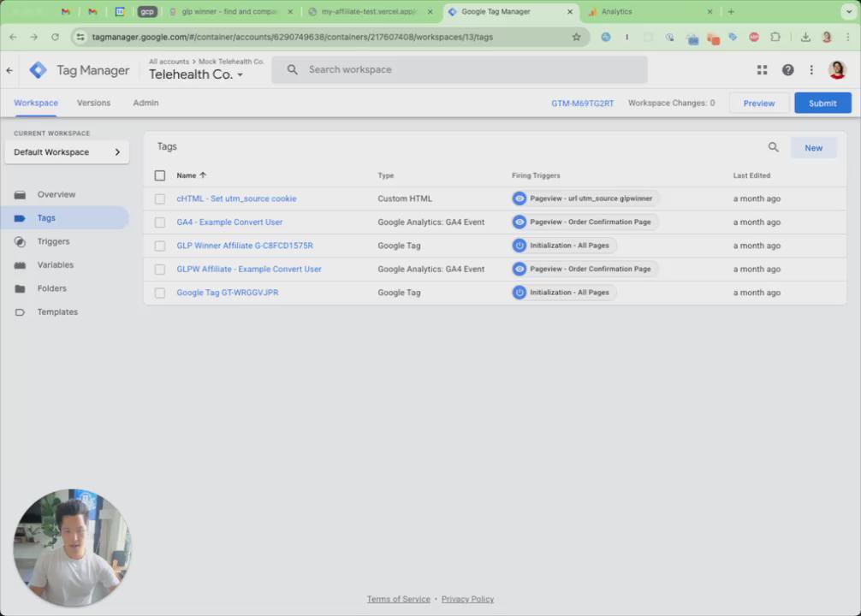
Task: Click the site info icon in address bar
Action: point(80,37)
